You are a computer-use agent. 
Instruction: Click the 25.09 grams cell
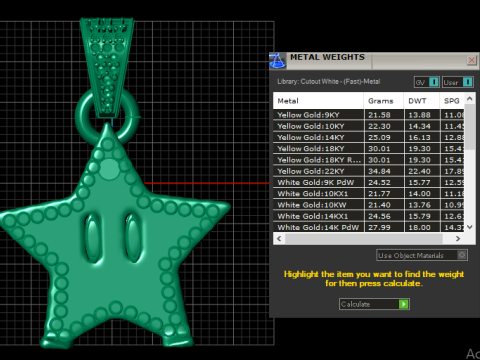pyautogui.click(x=384, y=137)
